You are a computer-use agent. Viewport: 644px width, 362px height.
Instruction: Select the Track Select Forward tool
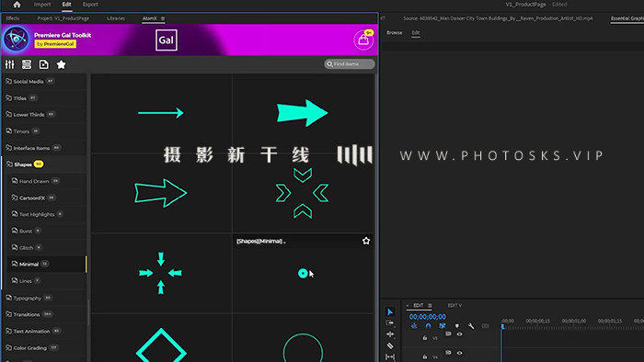point(390,323)
